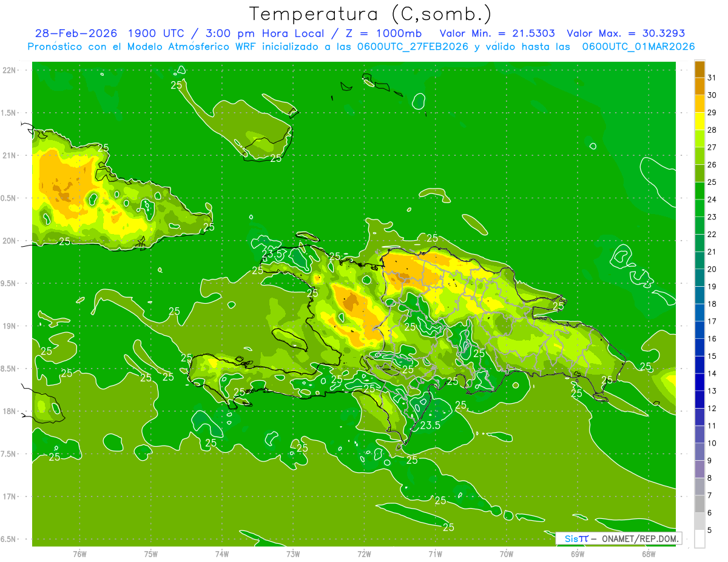Select the dark orange swatch by label 31
This screenshot has height=562, width=728.
point(699,70)
